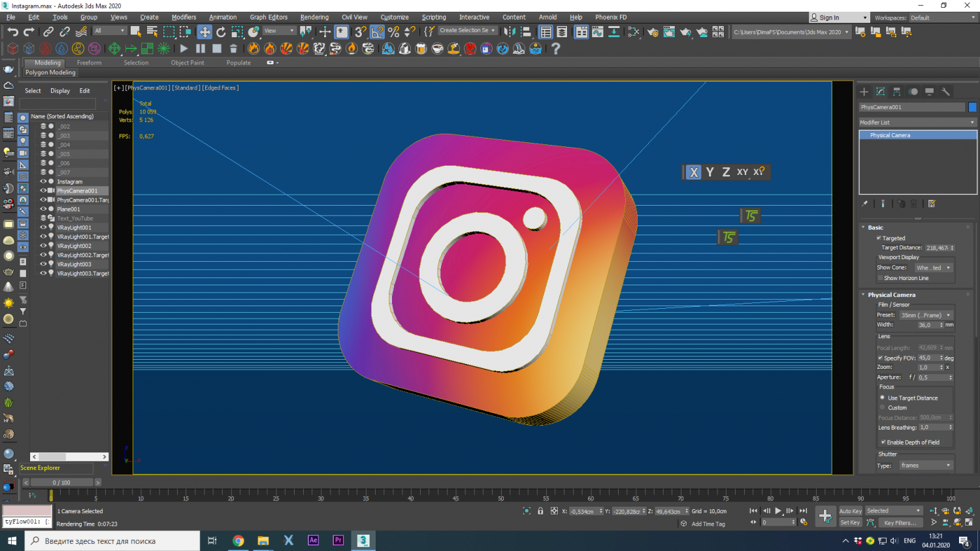This screenshot has height=551, width=980.
Task: Open the selection filter All dropdown
Action: [x=109, y=31]
